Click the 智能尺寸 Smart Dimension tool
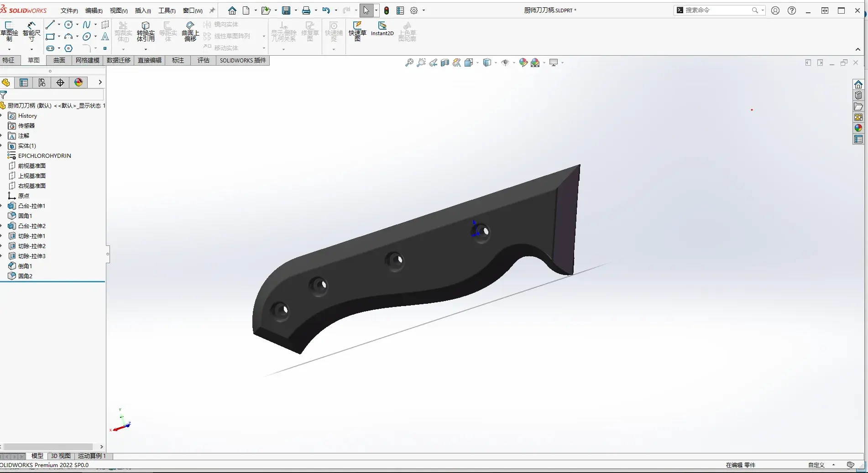Viewport: 868px width, 473px height. pyautogui.click(x=31, y=31)
